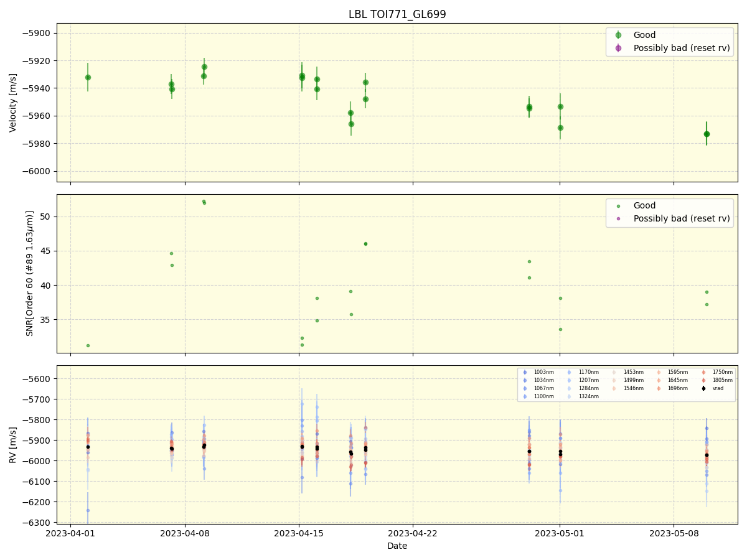Image resolution: width=747 pixels, height=560 pixels.
Task: Click the 2023-04-01 date tick label
Action: 70,533
